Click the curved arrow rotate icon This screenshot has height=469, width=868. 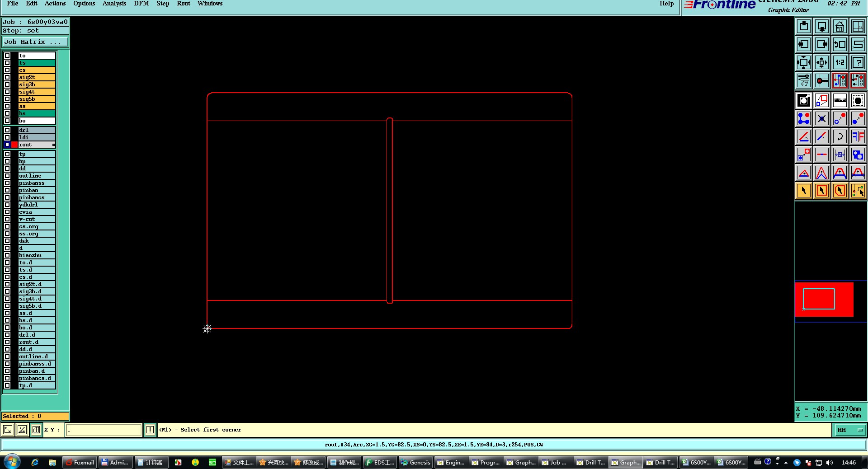840,136
